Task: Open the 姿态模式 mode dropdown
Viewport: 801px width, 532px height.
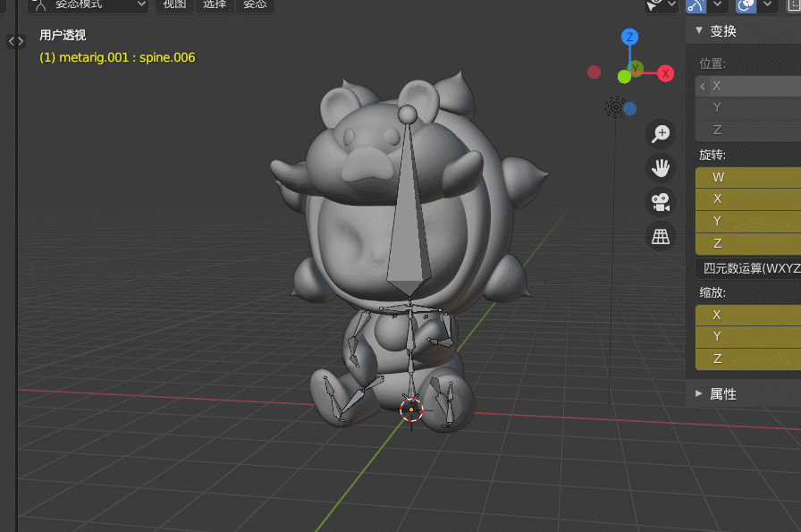Action: click(x=88, y=4)
